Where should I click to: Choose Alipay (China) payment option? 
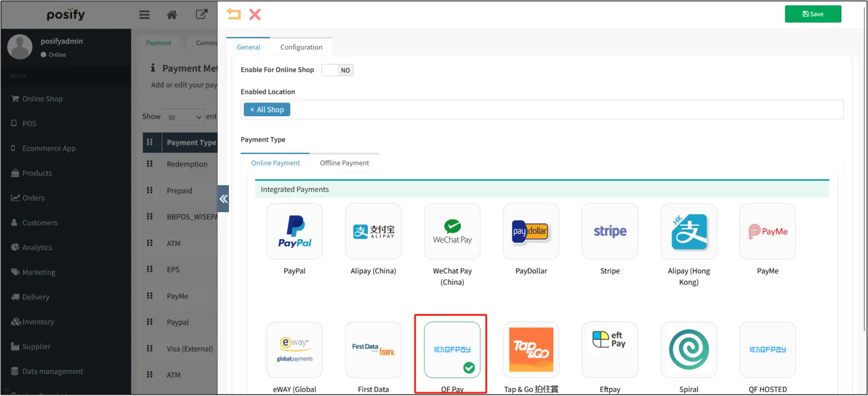(x=373, y=232)
